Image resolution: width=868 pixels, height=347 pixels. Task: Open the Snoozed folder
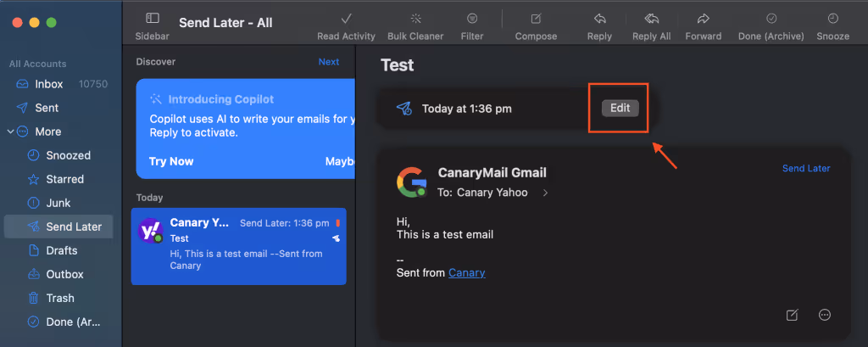[58, 156]
